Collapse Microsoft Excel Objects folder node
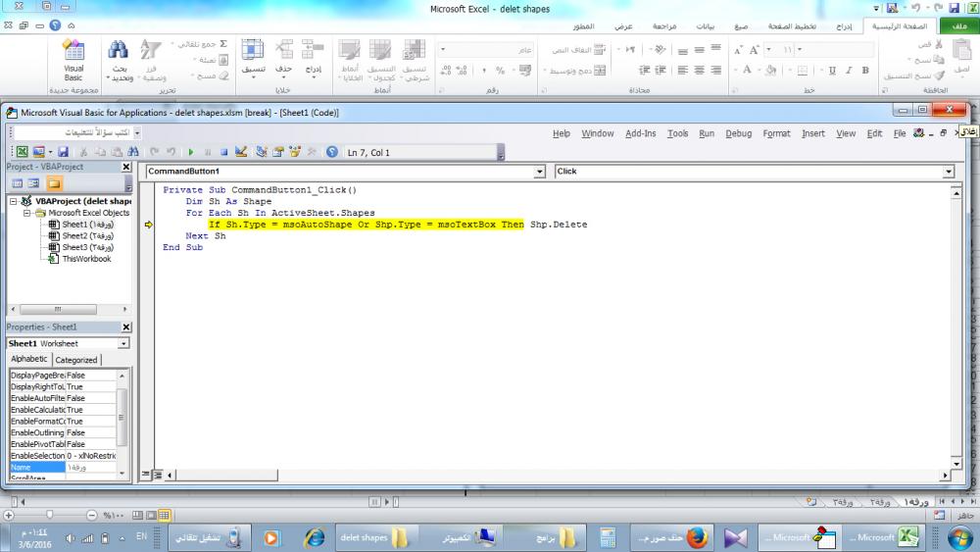 [x=26, y=213]
